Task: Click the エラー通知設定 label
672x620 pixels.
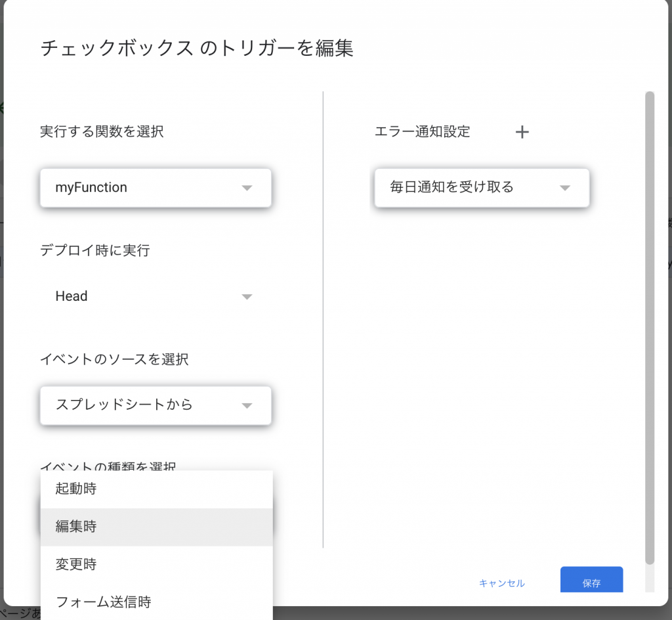Action: [422, 131]
